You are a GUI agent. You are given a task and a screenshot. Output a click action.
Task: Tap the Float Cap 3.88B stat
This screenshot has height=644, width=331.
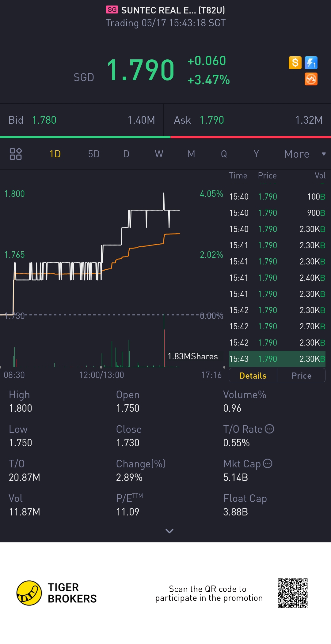point(245,505)
